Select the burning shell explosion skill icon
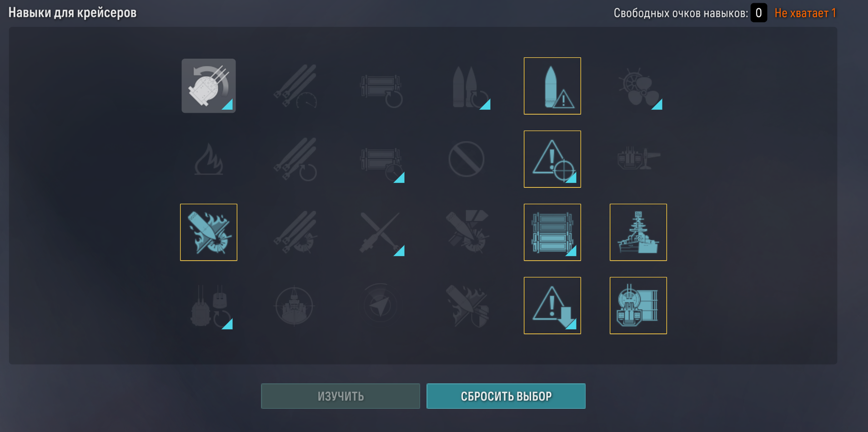The height and width of the screenshot is (432, 868). tap(209, 232)
